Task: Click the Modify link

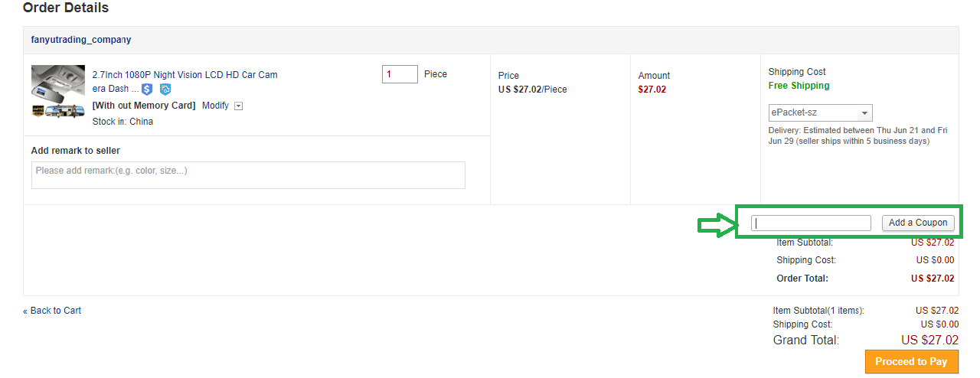Action: click(x=215, y=106)
